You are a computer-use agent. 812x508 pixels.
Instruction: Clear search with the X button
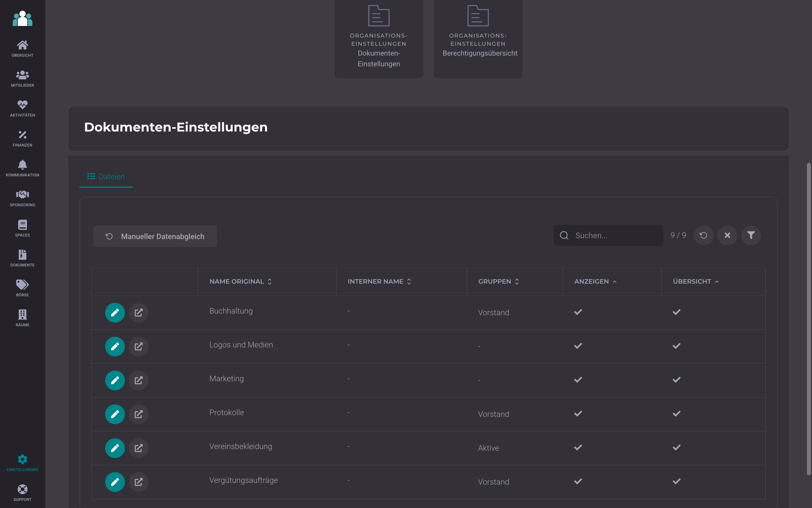point(727,236)
